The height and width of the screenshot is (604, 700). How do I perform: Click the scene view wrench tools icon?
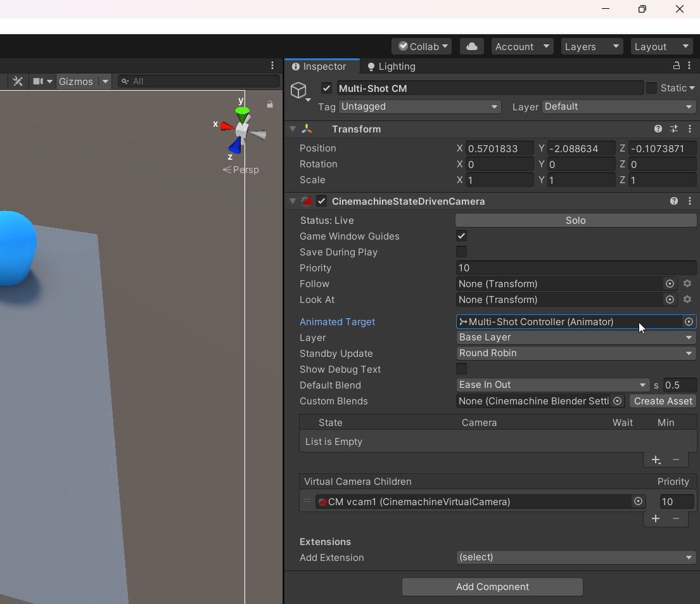pyautogui.click(x=17, y=81)
